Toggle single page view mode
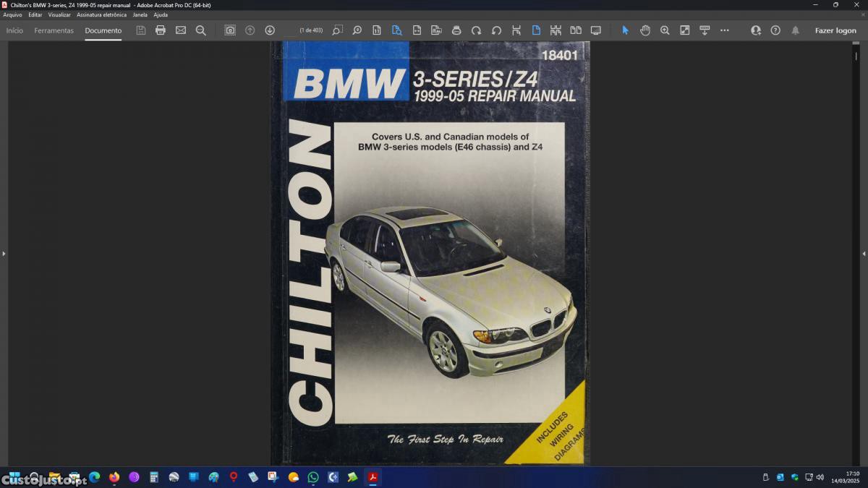 (536, 30)
